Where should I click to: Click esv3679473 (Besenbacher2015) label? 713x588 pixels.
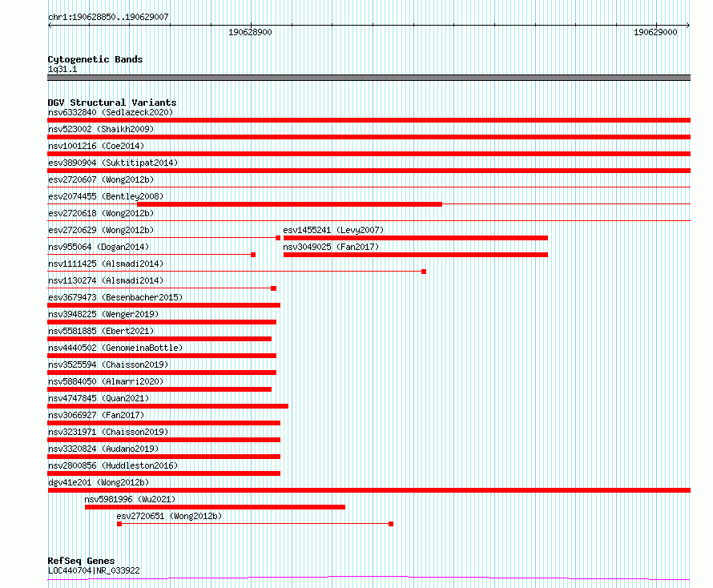pos(115,297)
